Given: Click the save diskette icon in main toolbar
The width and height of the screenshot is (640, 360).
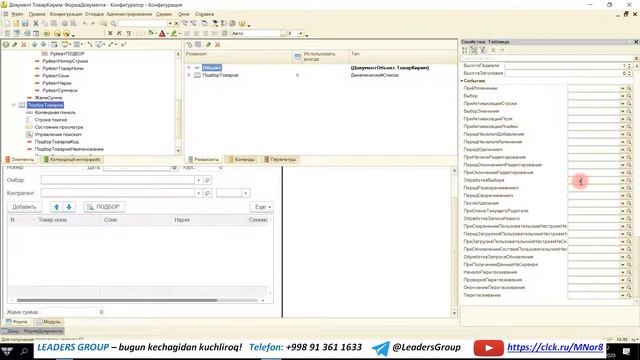Looking at the screenshot, I should point(25,24).
